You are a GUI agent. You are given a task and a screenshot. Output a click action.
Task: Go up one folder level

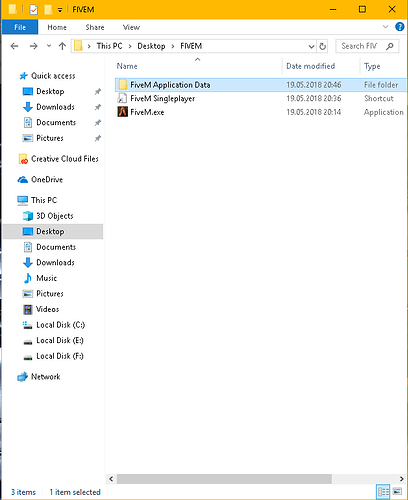pos(62,46)
